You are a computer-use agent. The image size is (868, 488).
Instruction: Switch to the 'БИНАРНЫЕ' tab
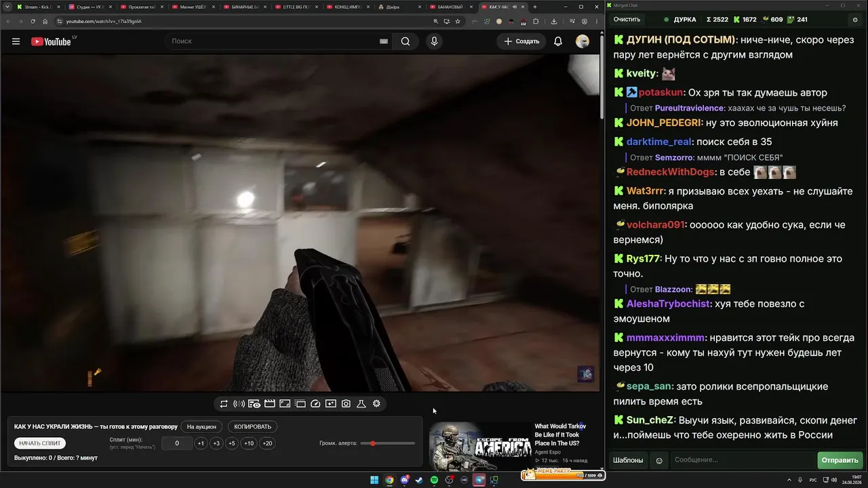click(x=245, y=7)
